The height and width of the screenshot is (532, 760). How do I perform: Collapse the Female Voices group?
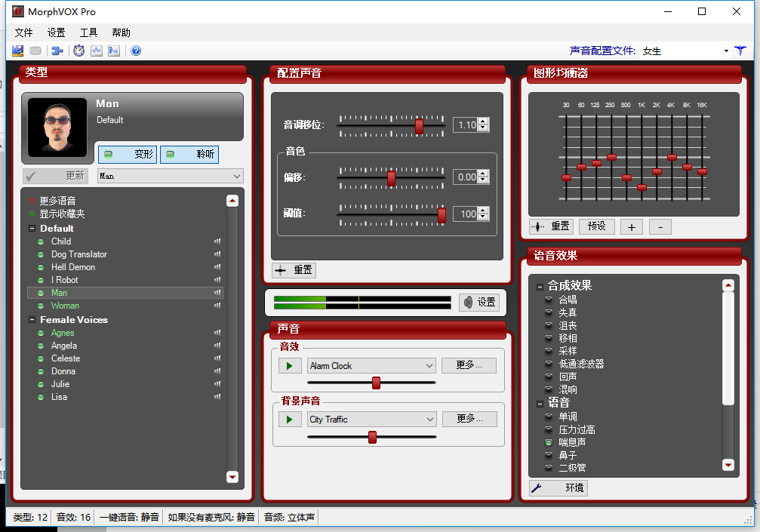tap(32, 320)
